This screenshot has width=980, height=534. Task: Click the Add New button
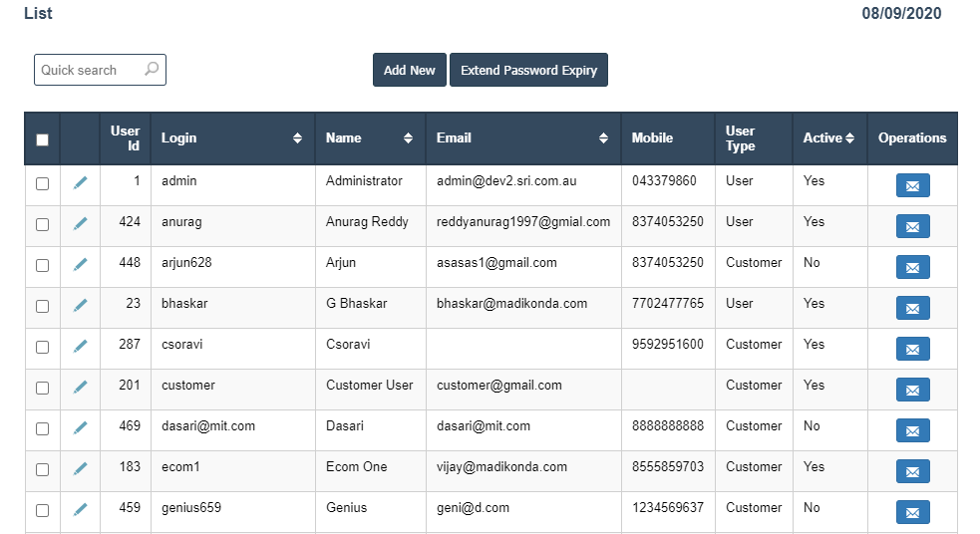point(409,71)
